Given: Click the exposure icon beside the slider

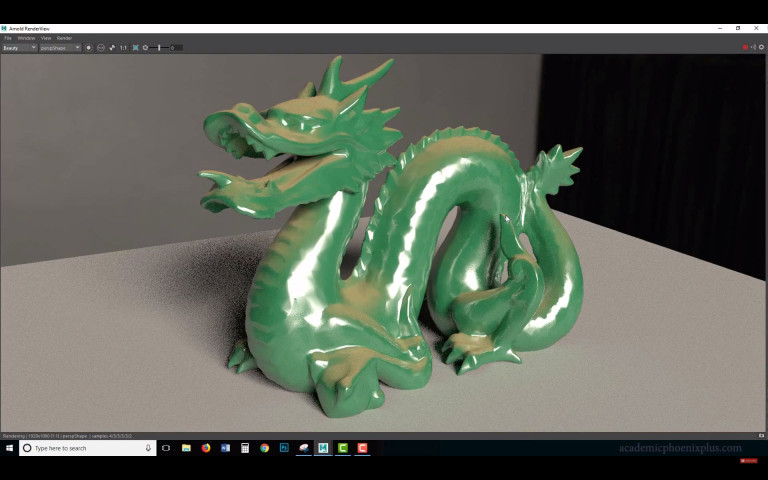Looking at the screenshot, I should coord(145,48).
